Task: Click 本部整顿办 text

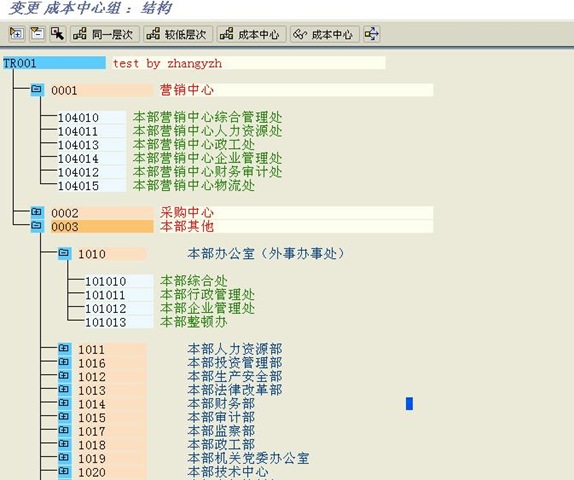Action: [x=194, y=321]
